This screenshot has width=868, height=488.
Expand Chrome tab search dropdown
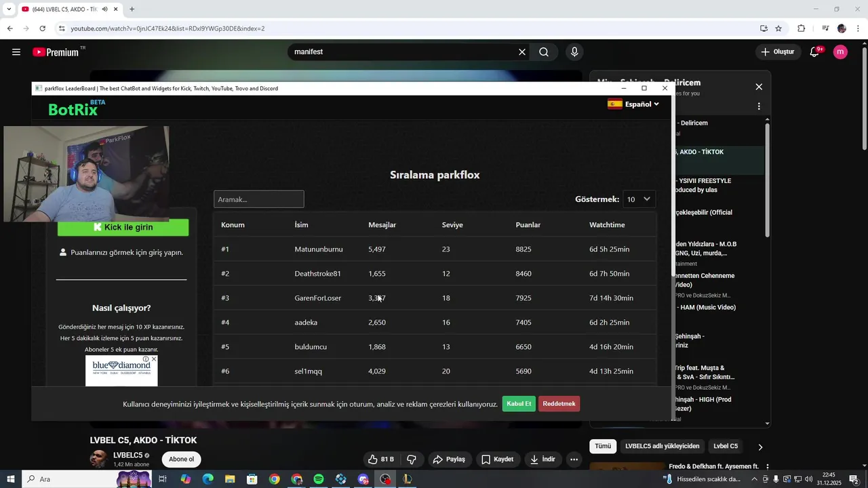[9, 9]
